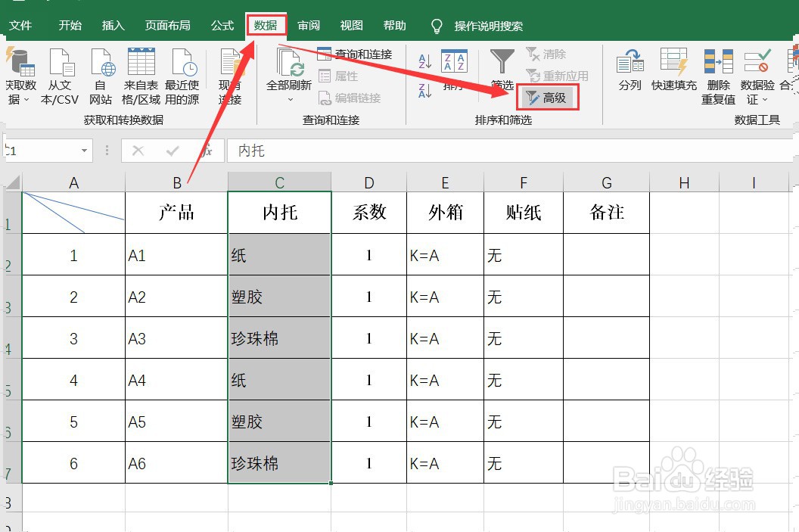Switch to 视图 tab

coord(351,26)
